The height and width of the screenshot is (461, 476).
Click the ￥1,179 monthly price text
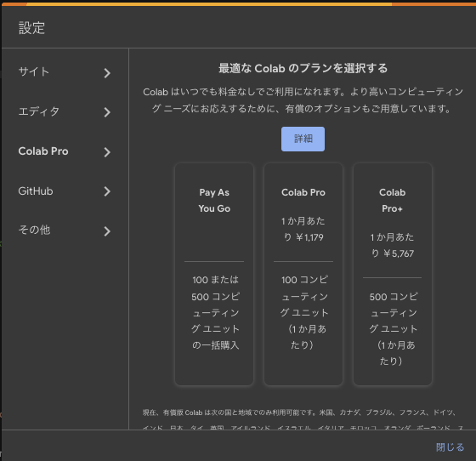tap(309, 237)
